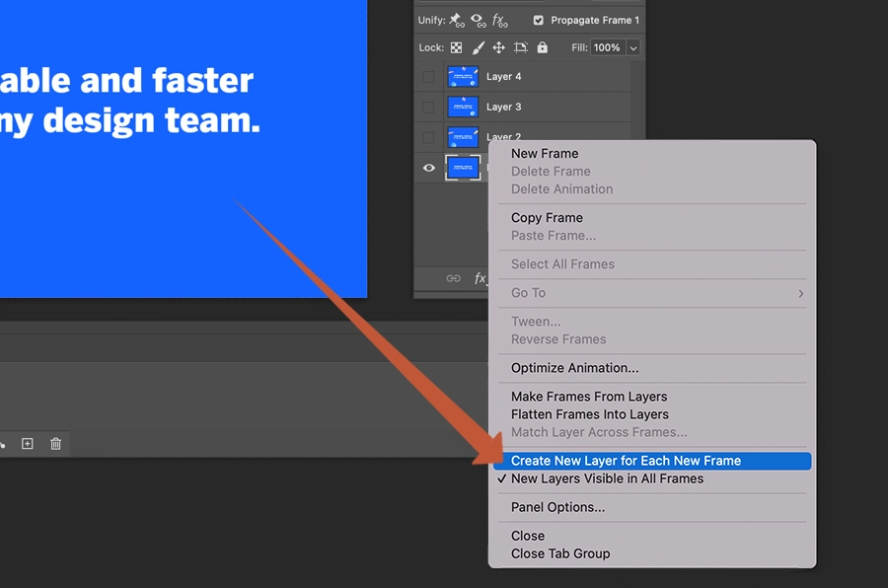Open the Fill percentage dropdown

[633, 47]
